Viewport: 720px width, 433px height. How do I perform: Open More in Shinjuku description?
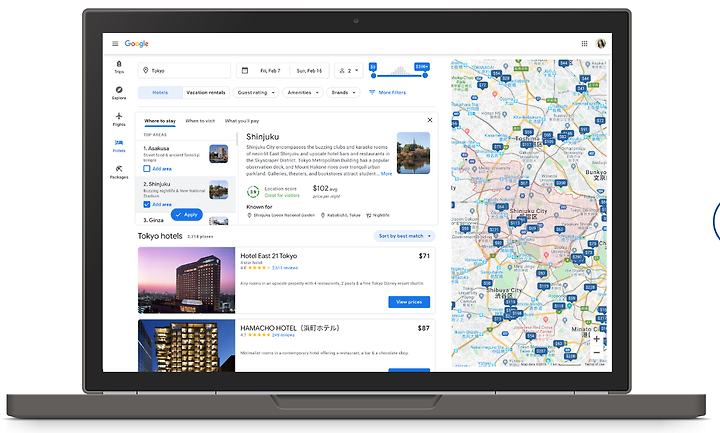click(387, 174)
